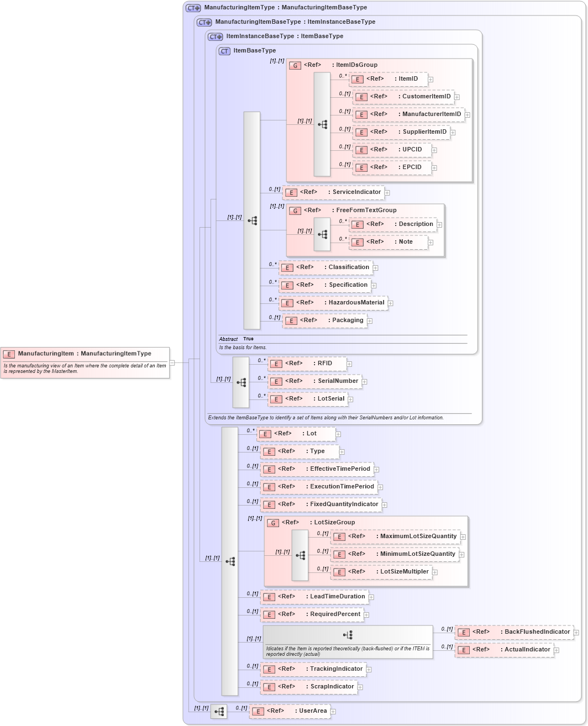The width and height of the screenshot is (588, 726).
Task: Click the G group icon of FreeFormTextGroup
Action: [x=296, y=211]
